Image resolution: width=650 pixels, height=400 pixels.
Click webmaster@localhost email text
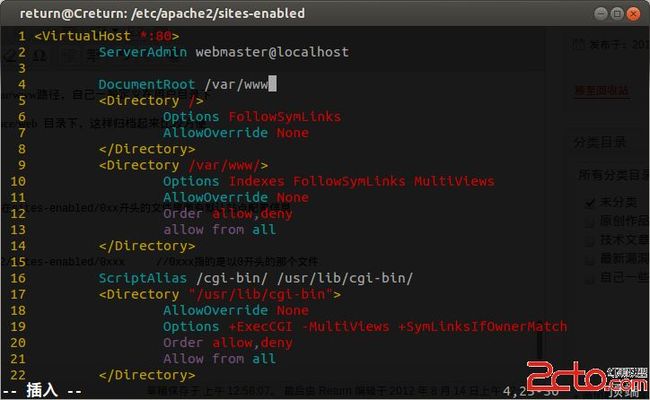coord(272,52)
